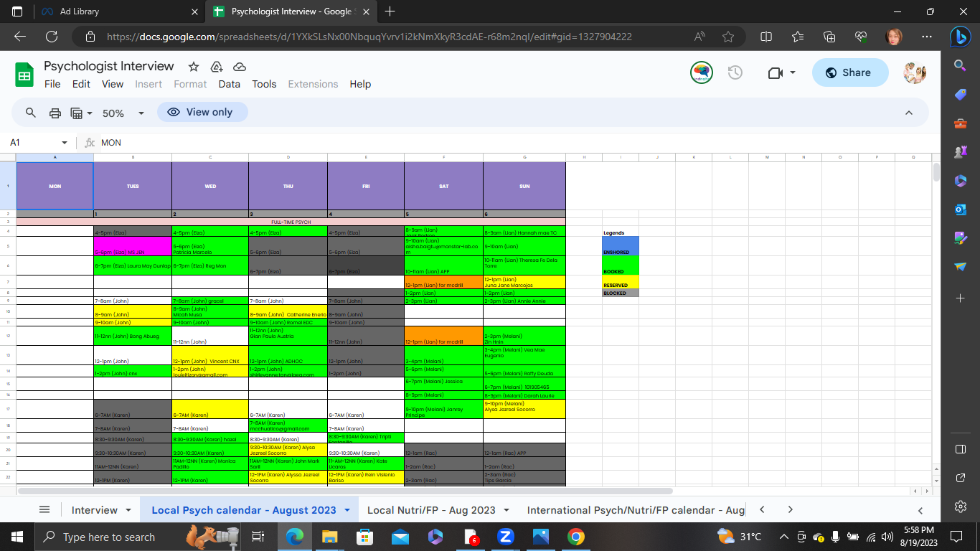This screenshot has width=980, height=551.
Task: Open the Tools menu
Action: tap(264, 84)
